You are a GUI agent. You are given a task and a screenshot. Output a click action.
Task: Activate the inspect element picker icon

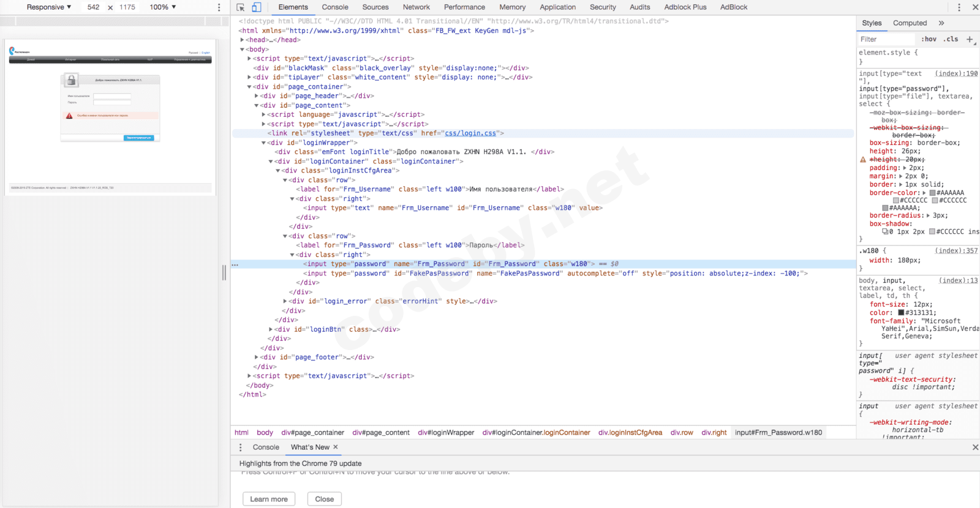coord(241,7)
